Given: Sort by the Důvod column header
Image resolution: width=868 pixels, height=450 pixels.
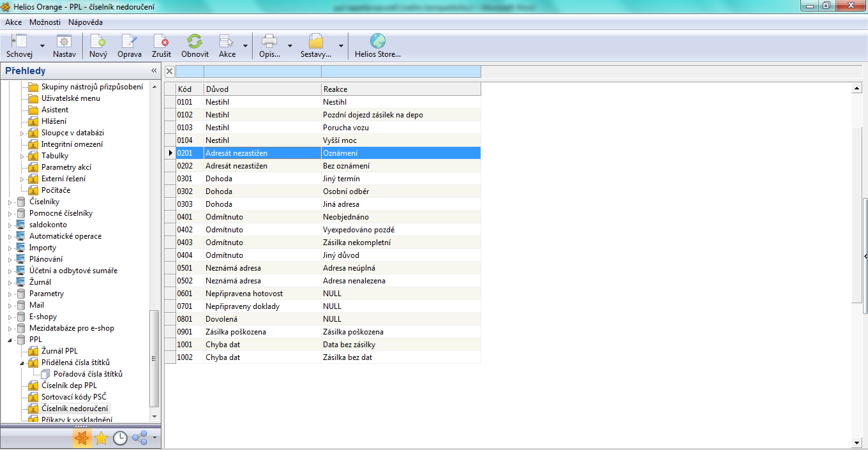Looking at the screenshot, I should pyautogui.click(x=262, y=89).
